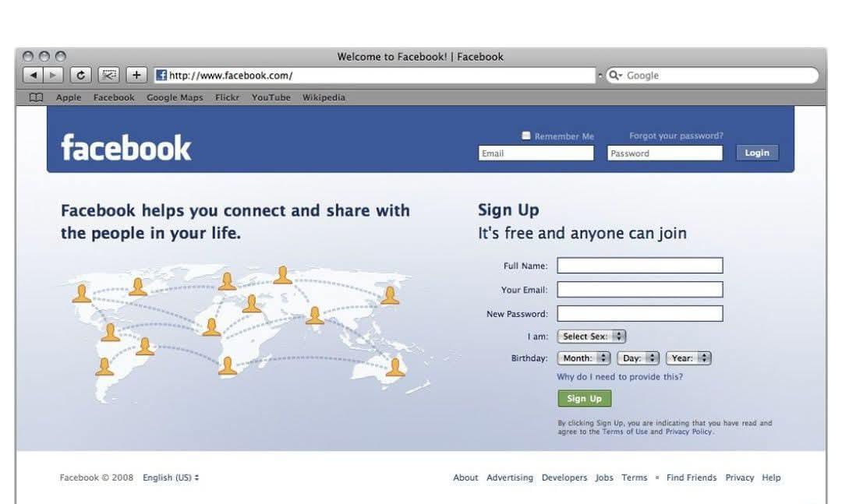This screenshot has width=842, height=504.
Task: Click the Google search magnifier icon
Action: click(615, 75)
